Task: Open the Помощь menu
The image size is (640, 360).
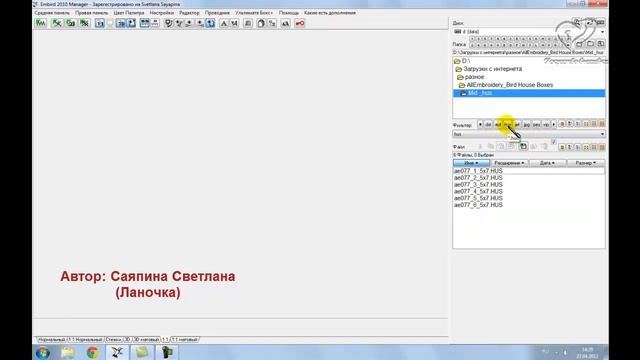Action: point(289,13)
